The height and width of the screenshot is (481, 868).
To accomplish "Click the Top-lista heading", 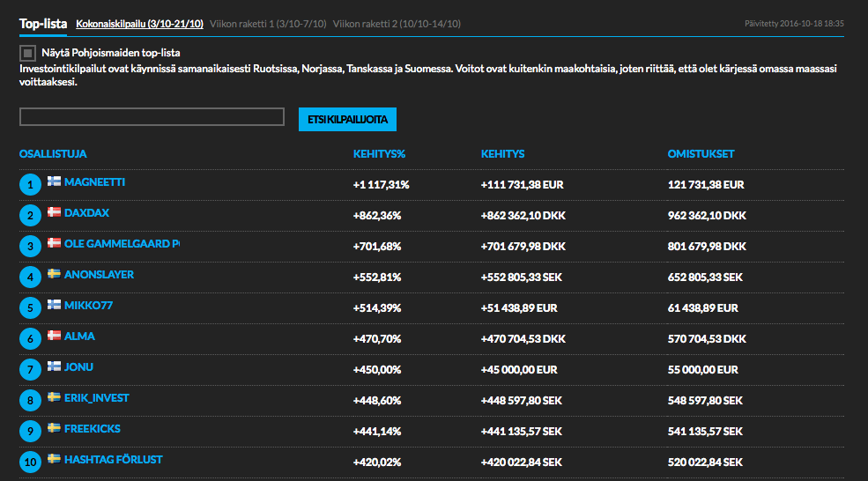I will coord(43,24).
